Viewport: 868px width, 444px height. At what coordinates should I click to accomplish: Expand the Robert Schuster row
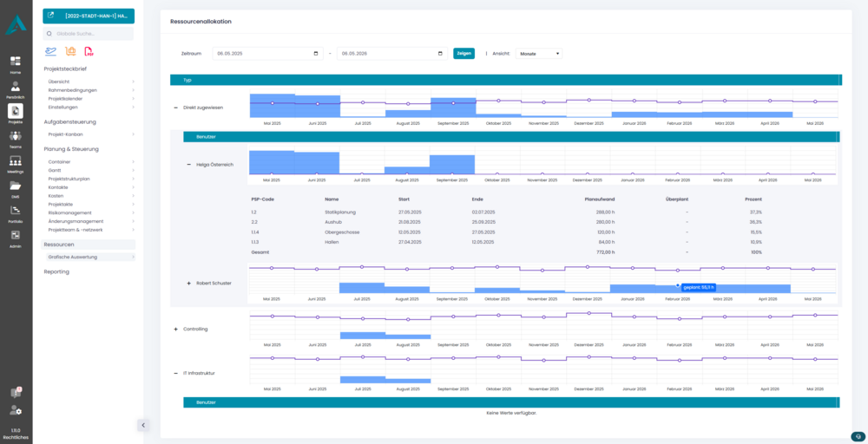pyautogui.click(x=188, y=283)
